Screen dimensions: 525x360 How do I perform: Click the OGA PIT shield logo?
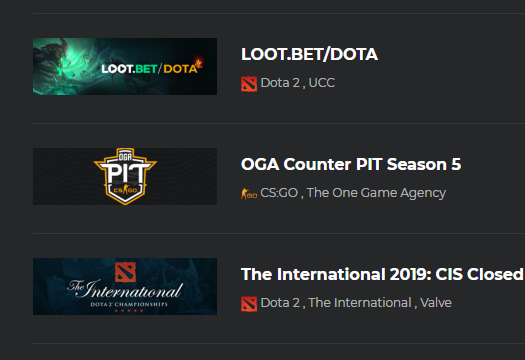point(125,176)
